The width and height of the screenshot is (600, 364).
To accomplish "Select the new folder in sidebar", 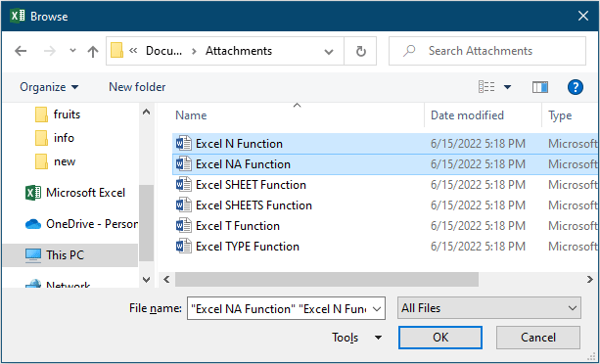I will coord(55,161).
